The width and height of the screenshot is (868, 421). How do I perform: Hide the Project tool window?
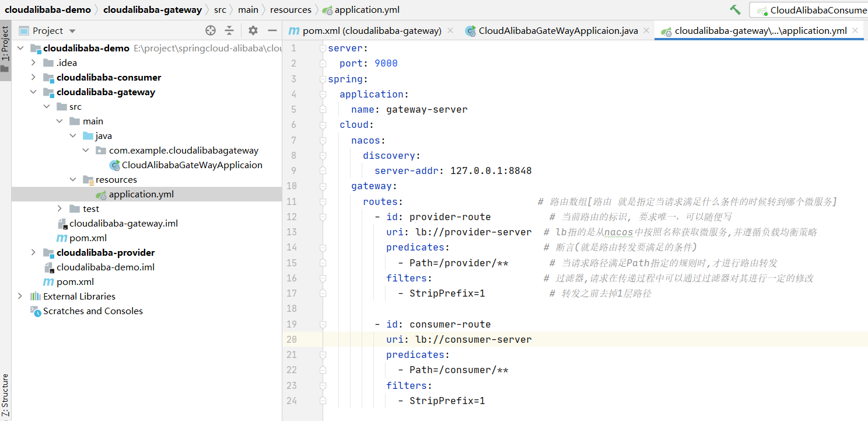point(272,30)
